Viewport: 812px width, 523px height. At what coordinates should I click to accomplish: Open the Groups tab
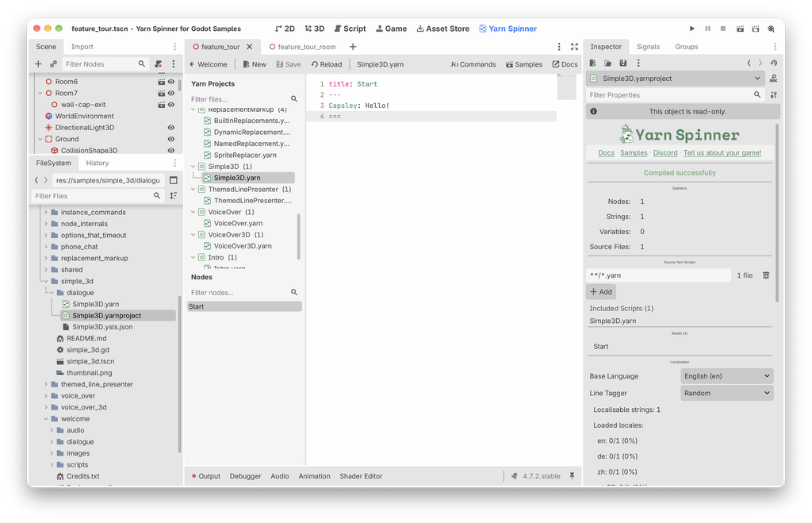[x=686, y=47]
